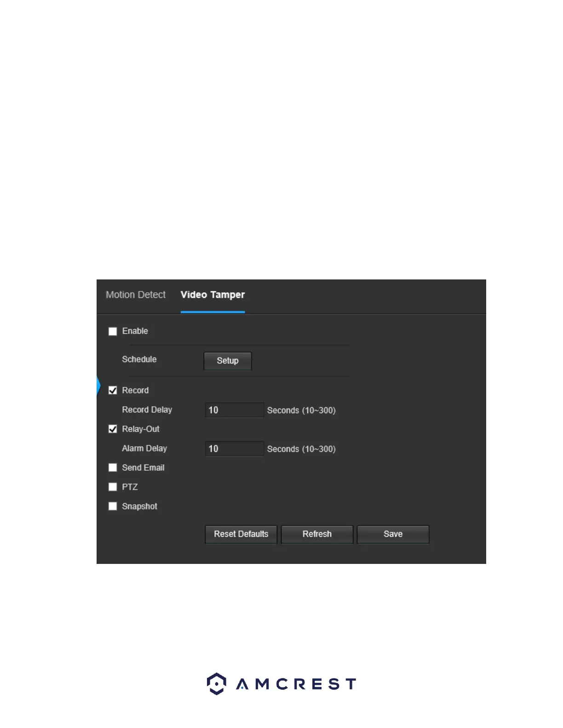Image resolution: width=563 pixels, height=728 pixels.
Task: Open the Schedule Setup button
Action: (x=228, y=361)
